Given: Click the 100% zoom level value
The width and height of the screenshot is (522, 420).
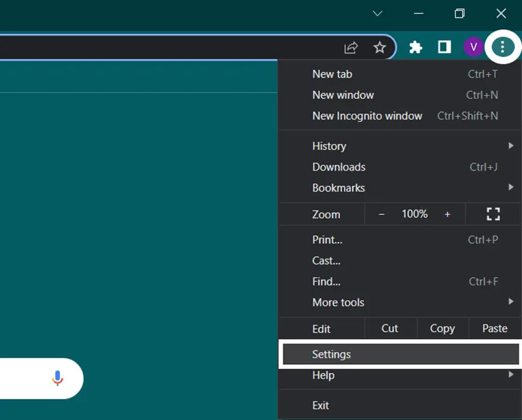Looking at the screenshot, I should click(x=415, y=214).
